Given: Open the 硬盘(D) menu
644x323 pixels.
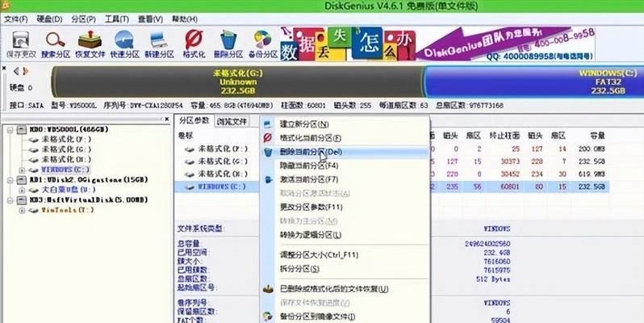Looking at the screenshot, I should (x=50, y=19).
